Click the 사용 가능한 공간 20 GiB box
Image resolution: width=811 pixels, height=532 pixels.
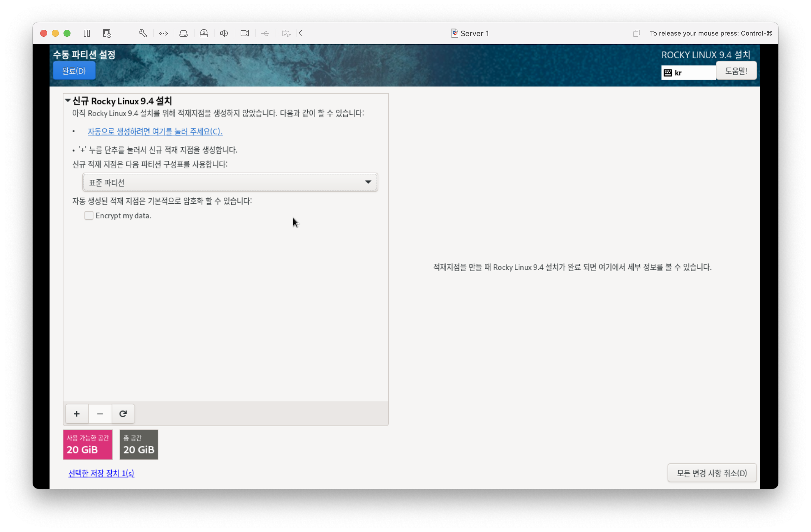pos(88,444)
